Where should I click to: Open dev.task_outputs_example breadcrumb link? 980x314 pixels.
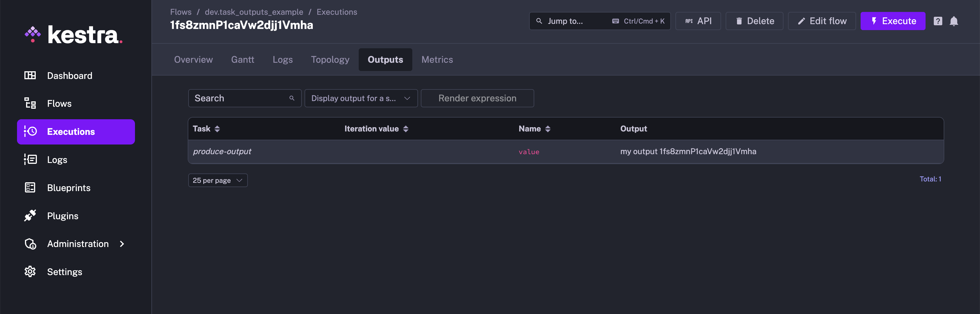[254, 12]
